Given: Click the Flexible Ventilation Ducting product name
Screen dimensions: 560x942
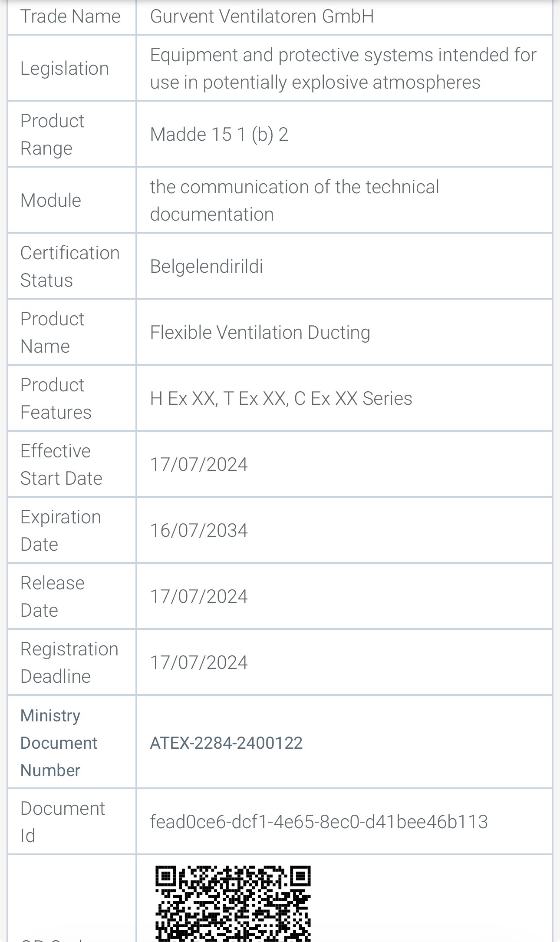Looking at the screenshot, I should 260,332.
